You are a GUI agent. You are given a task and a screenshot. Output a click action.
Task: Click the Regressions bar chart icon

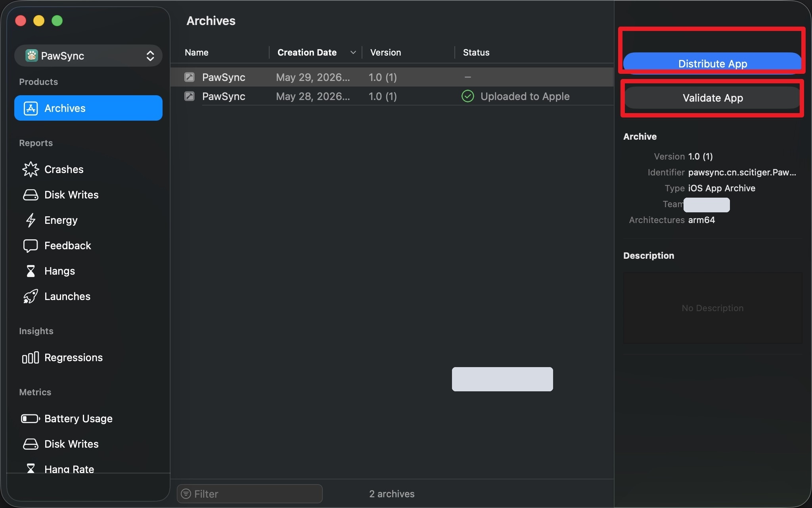pos(31,358)
